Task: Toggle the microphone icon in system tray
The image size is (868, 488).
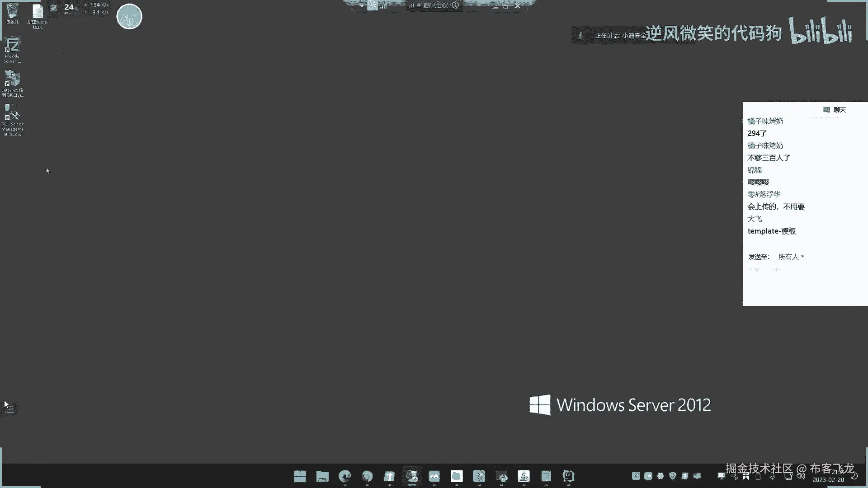Action: point(773,476)
